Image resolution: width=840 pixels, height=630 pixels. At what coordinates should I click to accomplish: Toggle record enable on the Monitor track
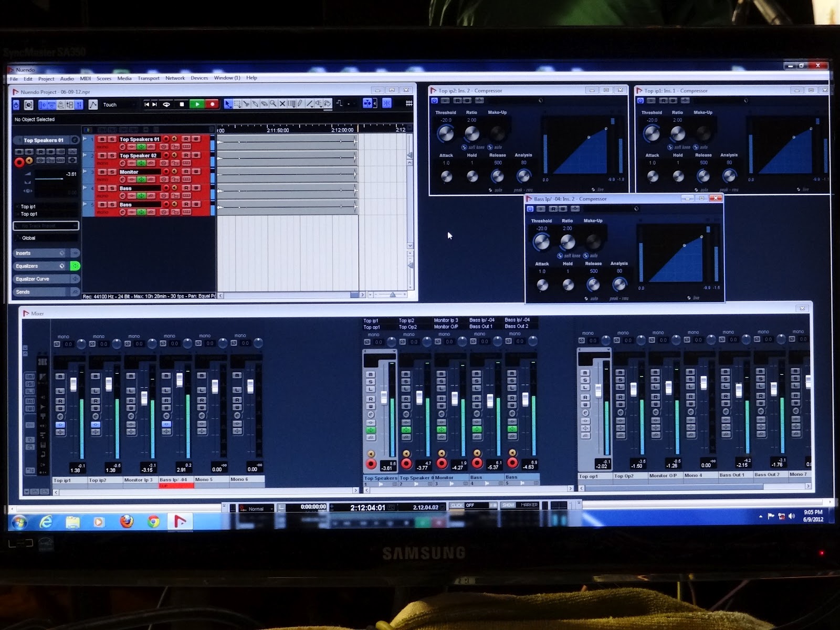tap(166, 172)
